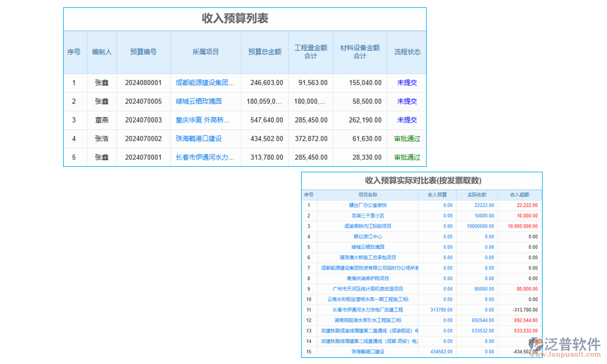This screenshot has height=364, width=607.
Task: Click the 收入超额 column header
Action: coord(520,195)
